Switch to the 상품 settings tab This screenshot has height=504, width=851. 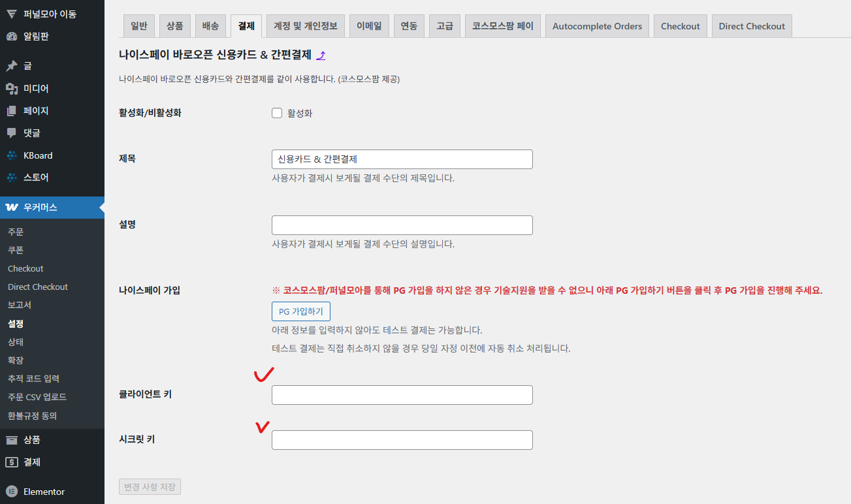pyautogui.click(x=174, y=26)
